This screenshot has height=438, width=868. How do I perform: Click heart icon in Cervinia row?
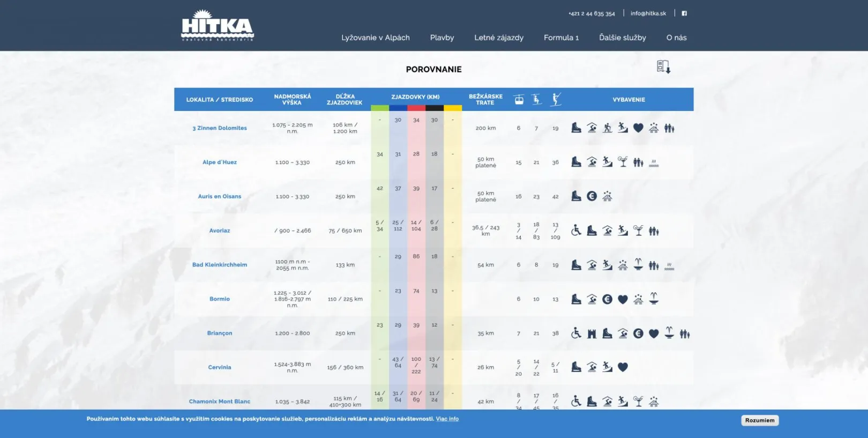click(x=623, y=367)
